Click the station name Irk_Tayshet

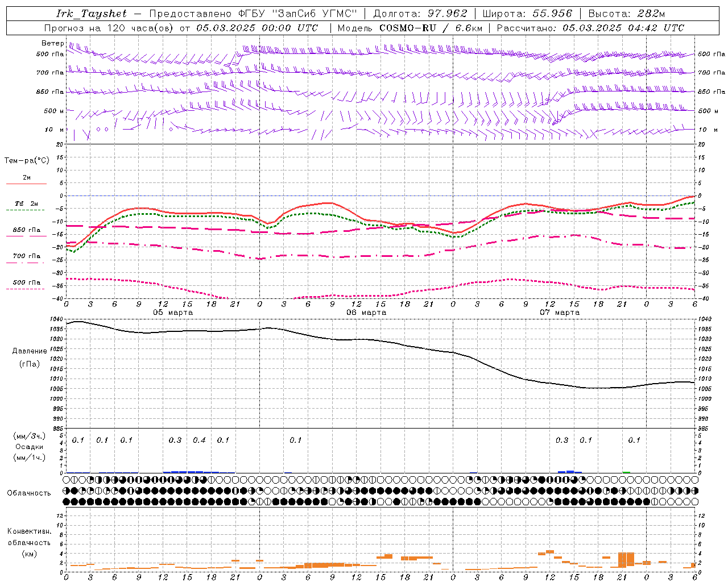tap(92, 14)
